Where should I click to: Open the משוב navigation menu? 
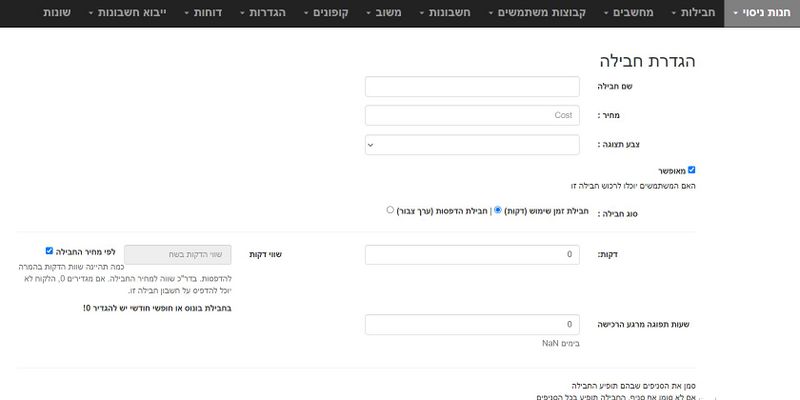[x=384, y=13]
